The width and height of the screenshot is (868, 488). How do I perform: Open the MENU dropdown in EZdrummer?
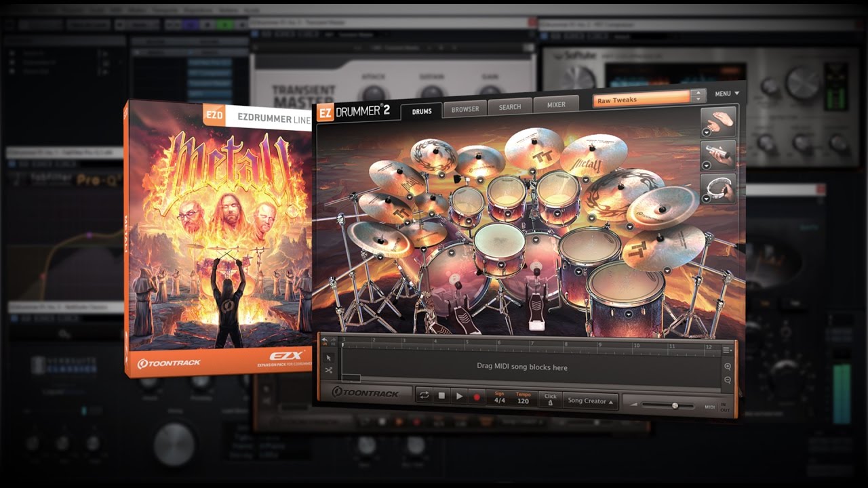click(x=727, y=94)
